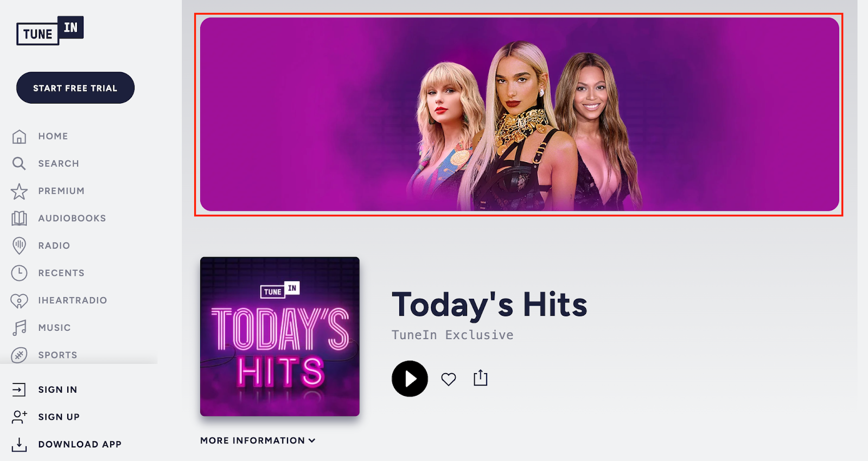Open Sports via the football icon
This screenshot has width=868, height=461.
point(19,355)
